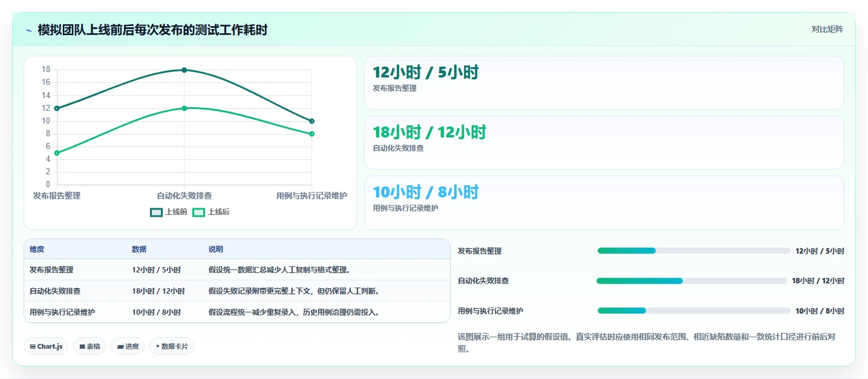
Task: Click y-axis value 18
Action: [46, 70]
